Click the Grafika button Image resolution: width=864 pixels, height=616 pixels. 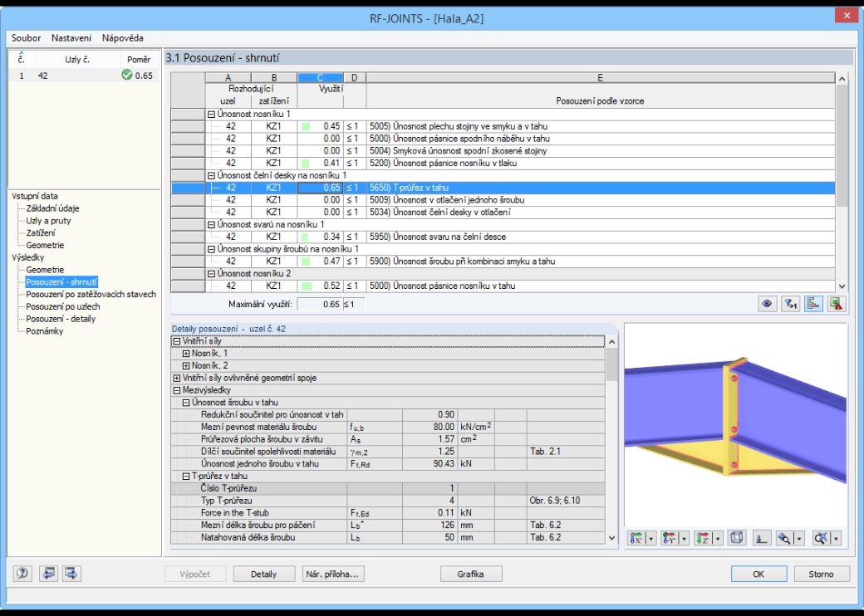click(x=470, y=574)
